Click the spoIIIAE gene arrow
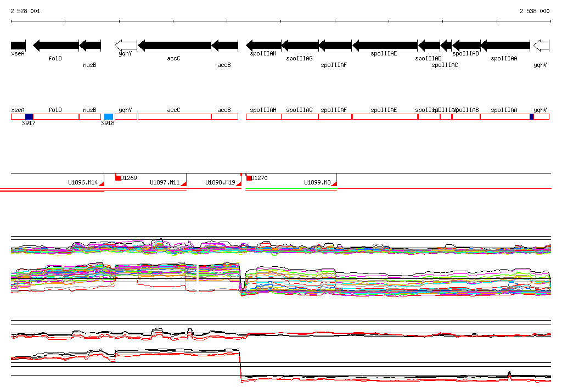 pyautogui.click(x=385, y=46)
